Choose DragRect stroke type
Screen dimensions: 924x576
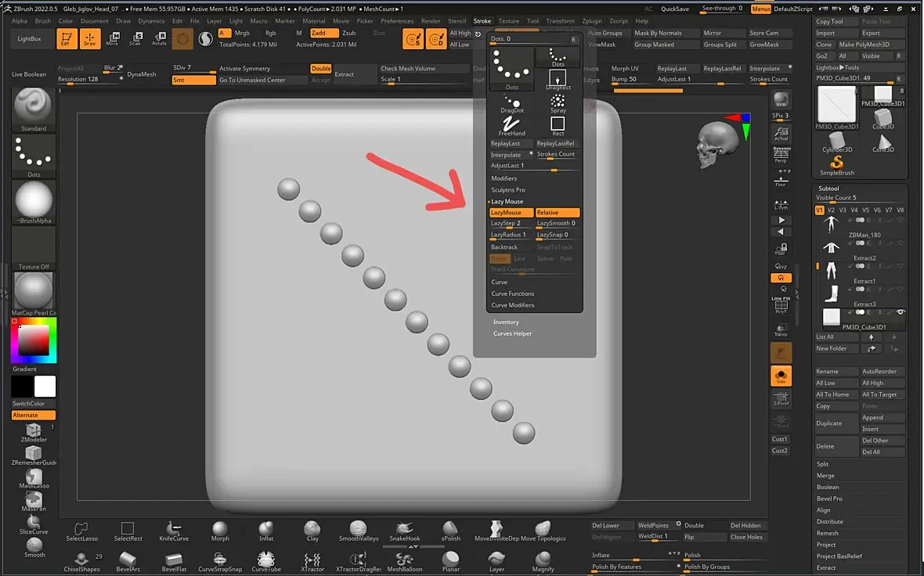[x=558, y=80]
